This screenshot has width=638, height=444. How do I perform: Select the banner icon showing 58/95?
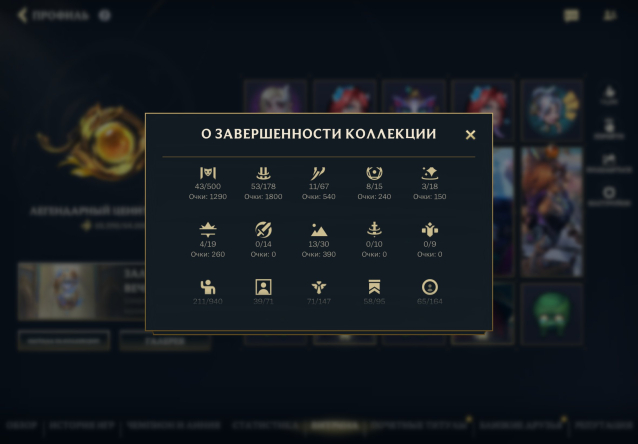coord(374,287)
